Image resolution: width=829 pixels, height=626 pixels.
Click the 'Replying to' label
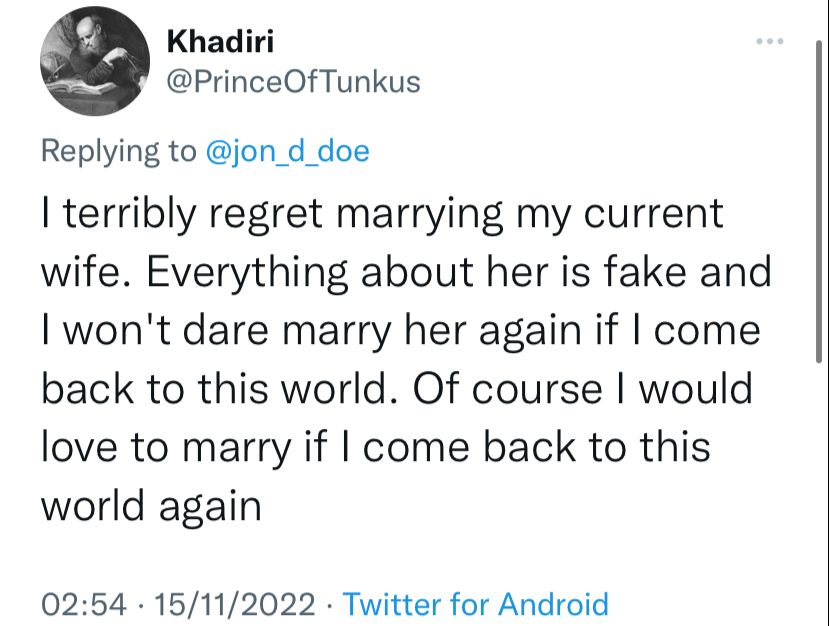(x=119, y=151)
